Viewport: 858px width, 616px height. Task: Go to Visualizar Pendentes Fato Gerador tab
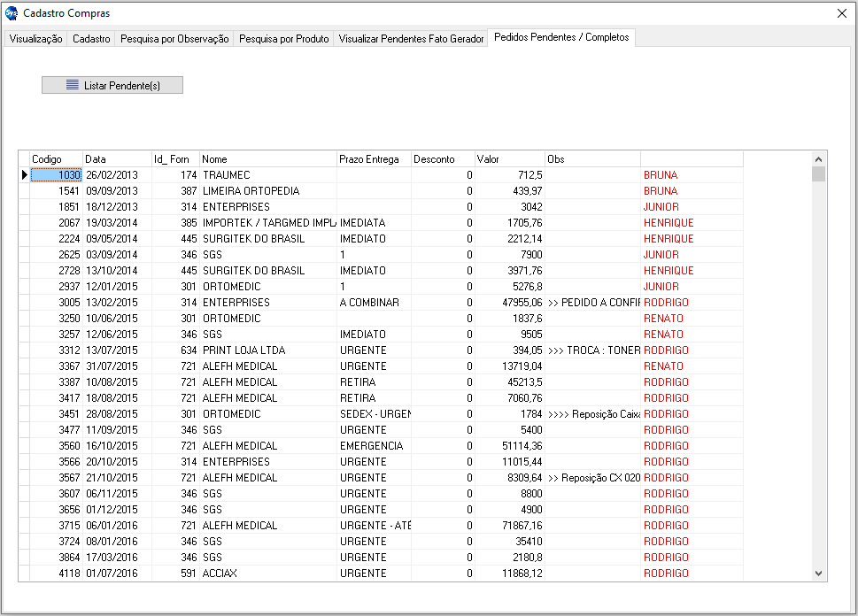(x=411, y=39)
